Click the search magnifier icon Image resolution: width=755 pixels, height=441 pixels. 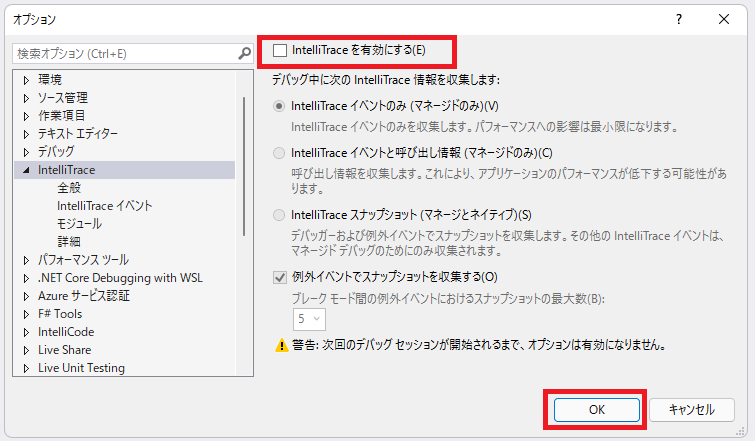pos(245,53)
